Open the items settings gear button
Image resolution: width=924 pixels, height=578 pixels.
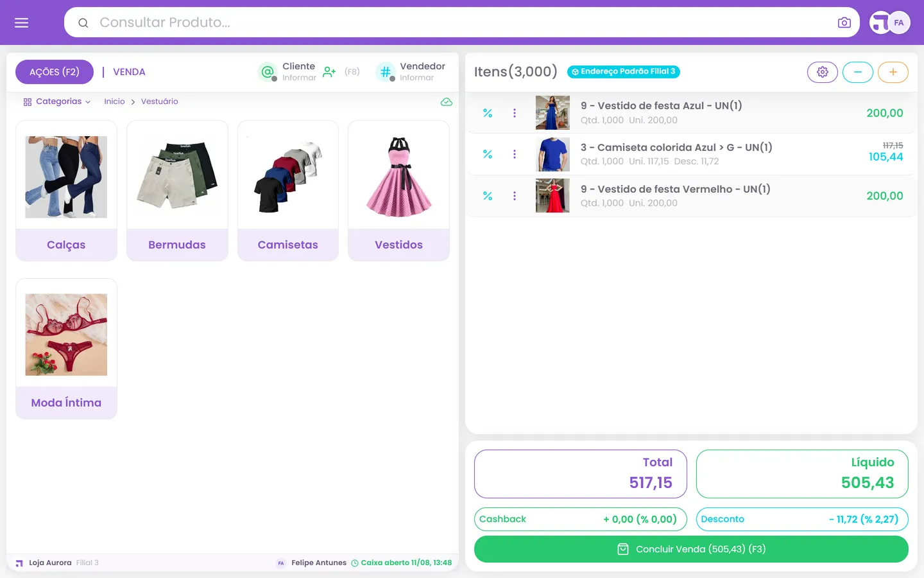click(823, 72)
